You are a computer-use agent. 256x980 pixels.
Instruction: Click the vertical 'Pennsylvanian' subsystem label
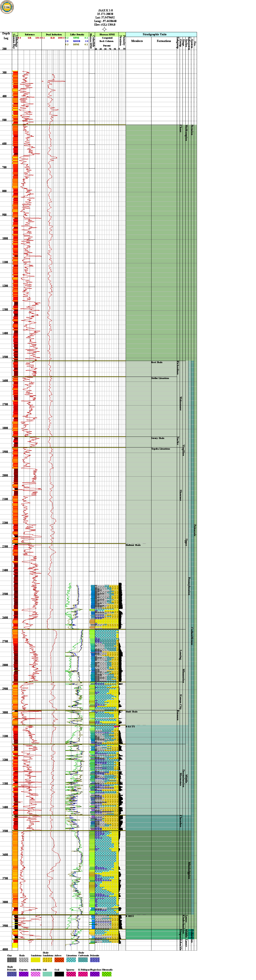click(189, 586)
